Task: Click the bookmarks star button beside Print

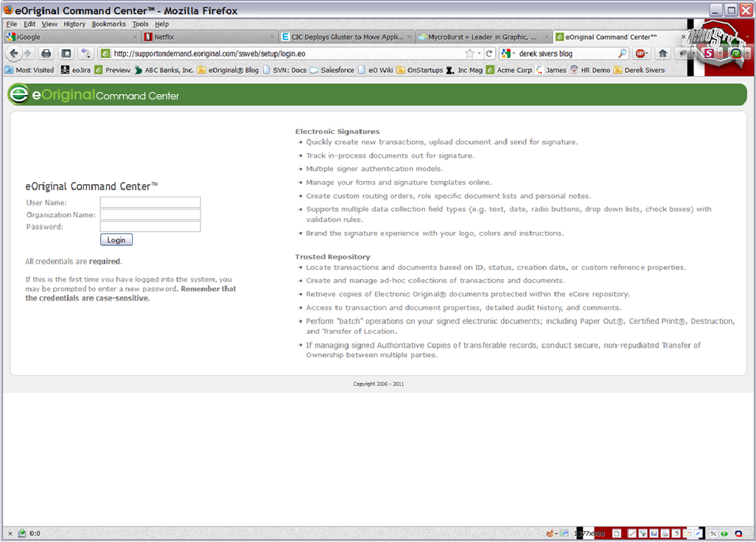Action: 66,53
